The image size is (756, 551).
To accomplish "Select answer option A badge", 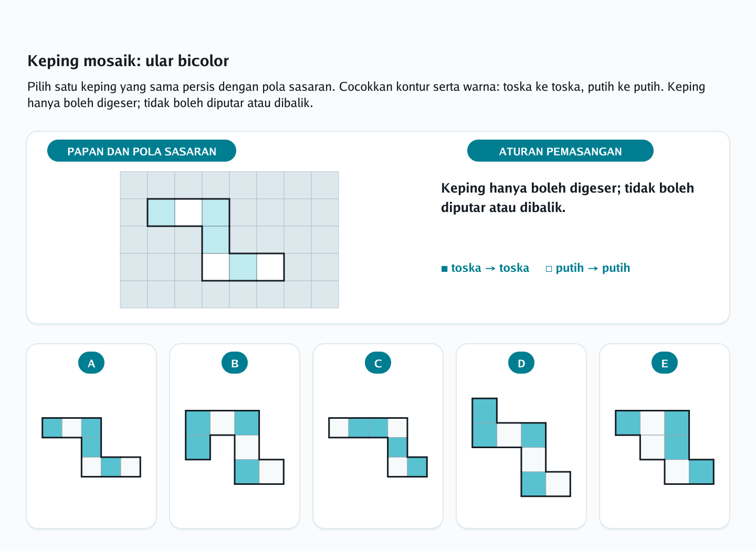I will (x=91, y=363).
